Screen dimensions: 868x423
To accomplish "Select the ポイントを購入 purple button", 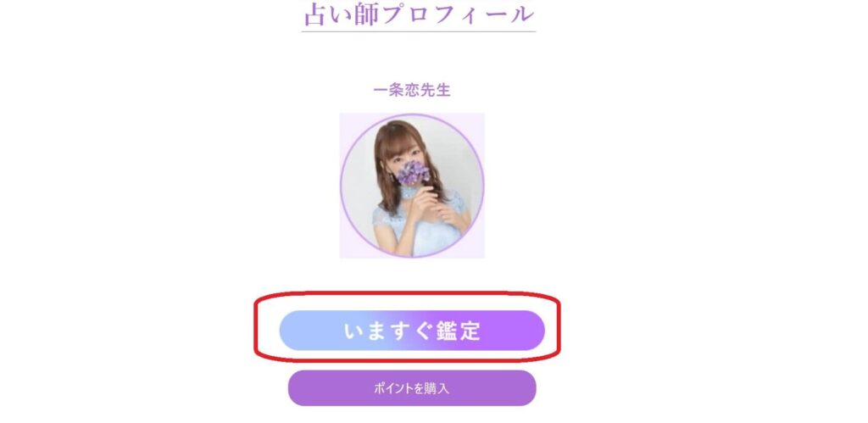I will coord(412,388).
